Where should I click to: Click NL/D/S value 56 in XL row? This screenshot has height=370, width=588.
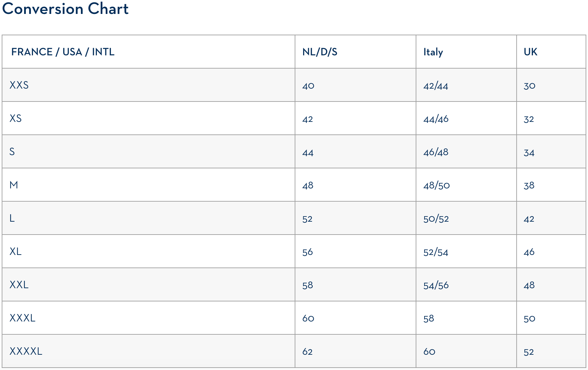click(307, 252)
